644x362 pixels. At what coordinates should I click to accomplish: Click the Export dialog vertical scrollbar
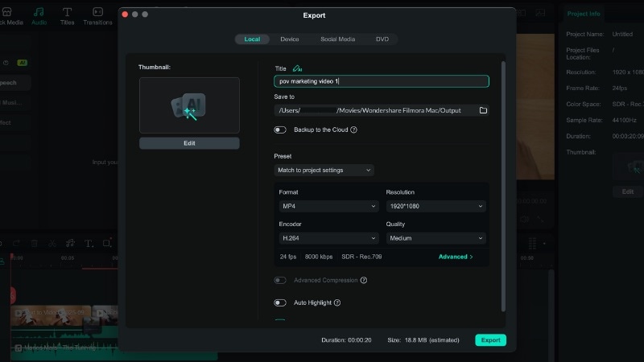[503, 187]
